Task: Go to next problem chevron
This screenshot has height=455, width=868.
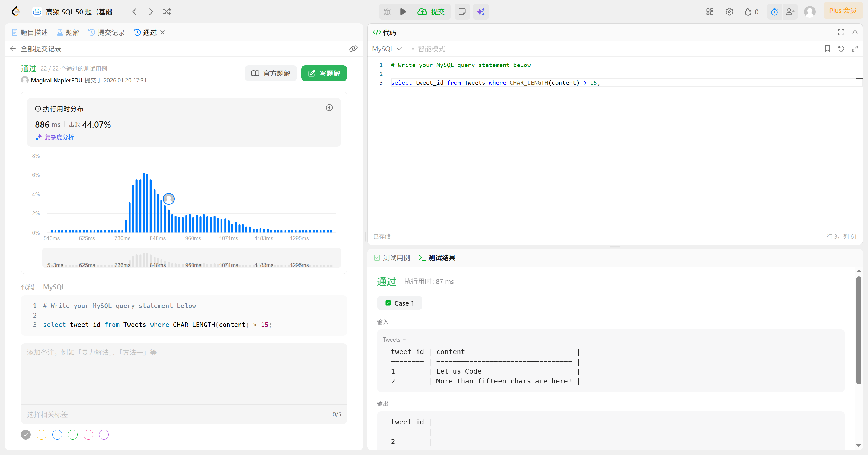Action: (151, 12)
